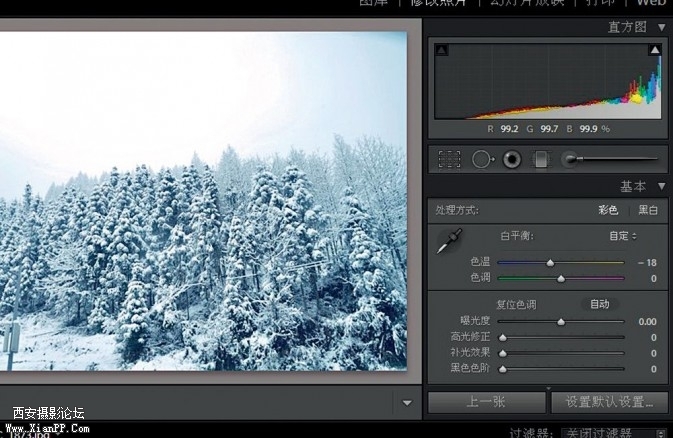Select the Red Eye Correction tool
673x438 pixels.
tap(512, 159)
